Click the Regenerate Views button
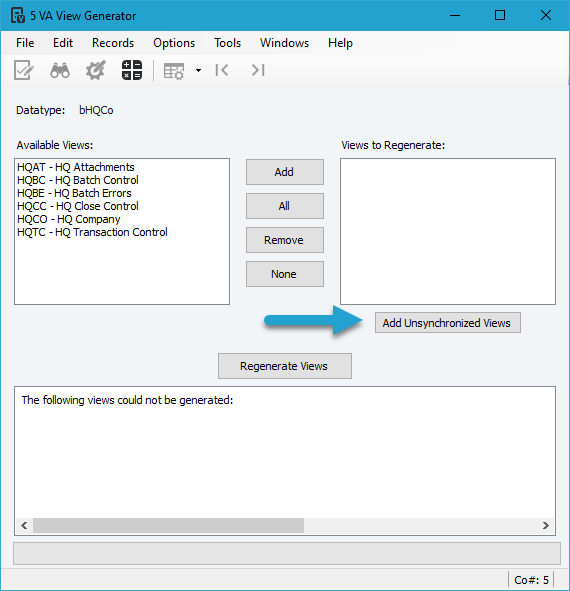Viewport: 570px width, 591px height. [x=285, y=366]
